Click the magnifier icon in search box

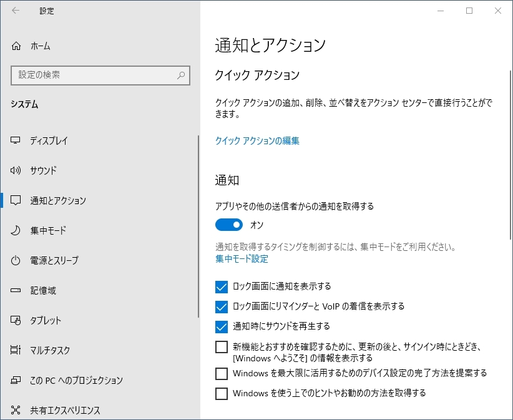181,76
